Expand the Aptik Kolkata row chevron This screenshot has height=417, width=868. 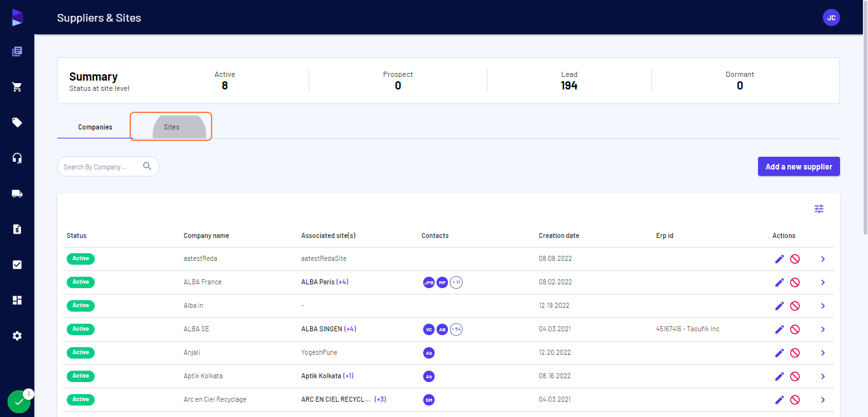(823, 376)
